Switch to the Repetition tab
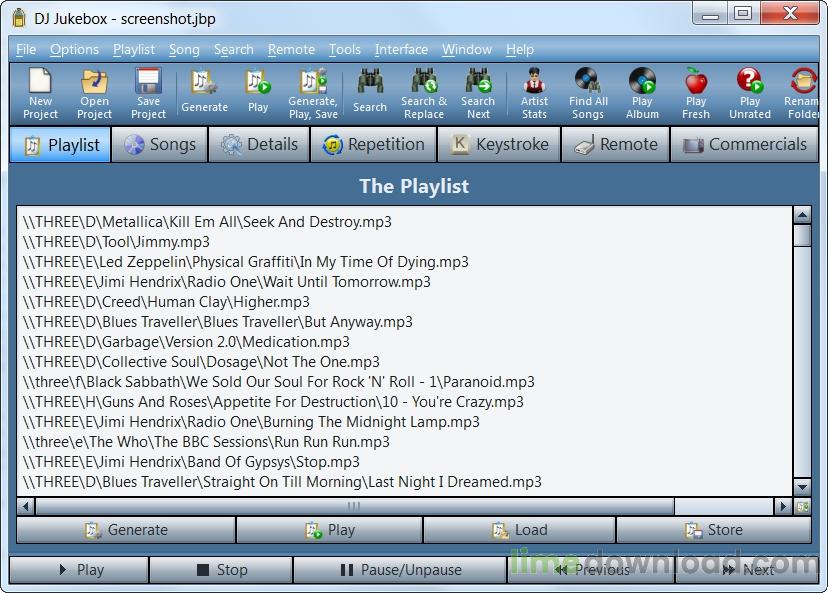 (374, 145)
